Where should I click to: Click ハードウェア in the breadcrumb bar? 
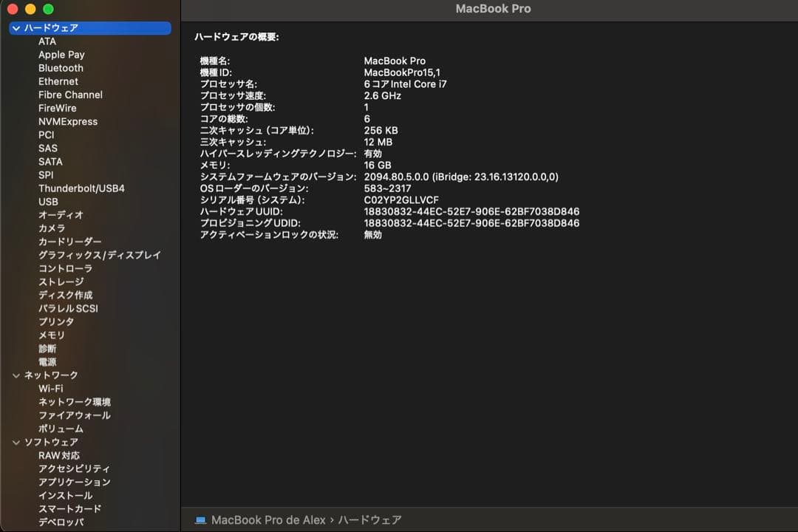(369, 519)
